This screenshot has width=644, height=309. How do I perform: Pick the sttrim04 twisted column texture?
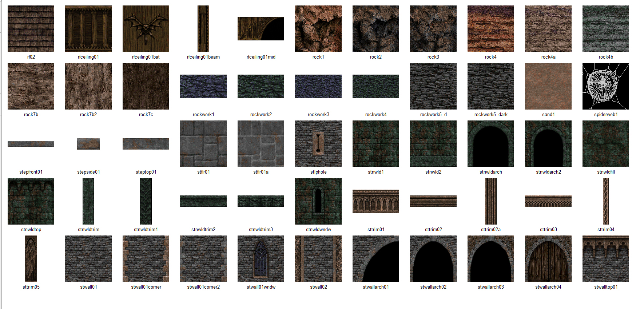[x=606, y=201]
